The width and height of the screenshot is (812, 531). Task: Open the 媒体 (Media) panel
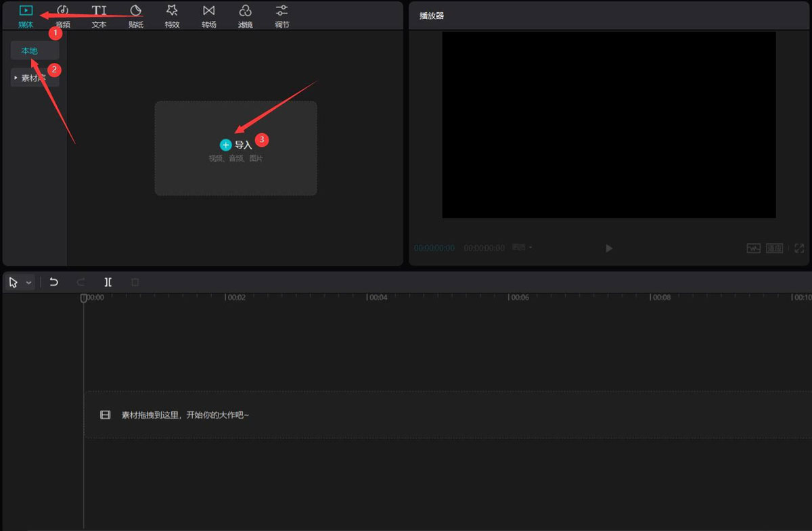(25, 15)
